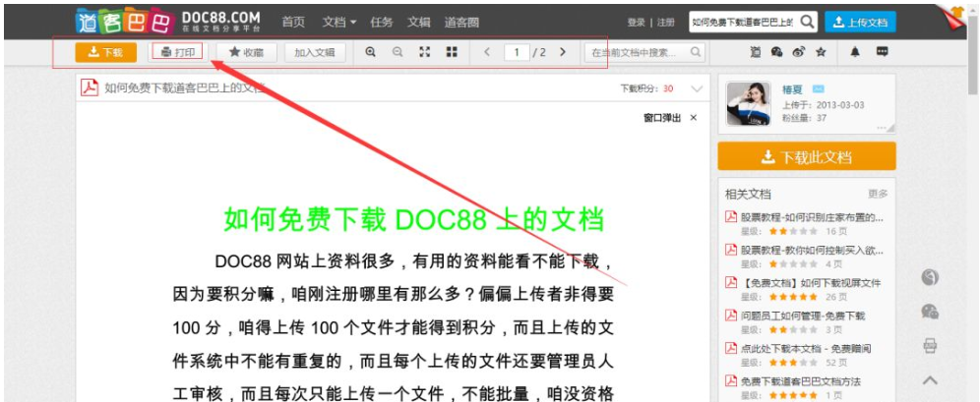Screen dimensions: 980x402
Task: Click the blue 上传文档 button
Action: pyautogui.click(x=860, y=22)
